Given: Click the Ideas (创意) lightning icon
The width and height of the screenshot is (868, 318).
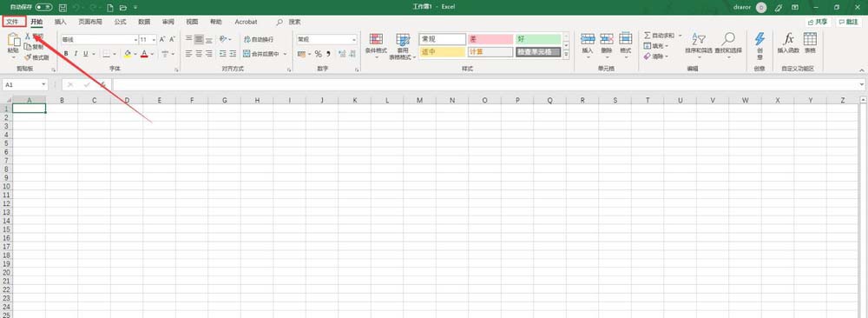Looking at the screenshot, I should tap(759, 39).
